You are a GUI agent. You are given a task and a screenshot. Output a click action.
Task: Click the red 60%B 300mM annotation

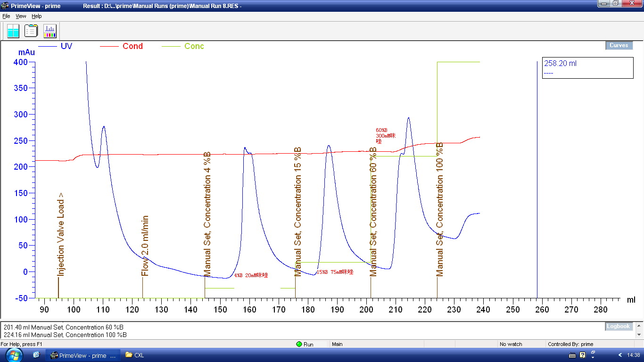coord(386,136)
